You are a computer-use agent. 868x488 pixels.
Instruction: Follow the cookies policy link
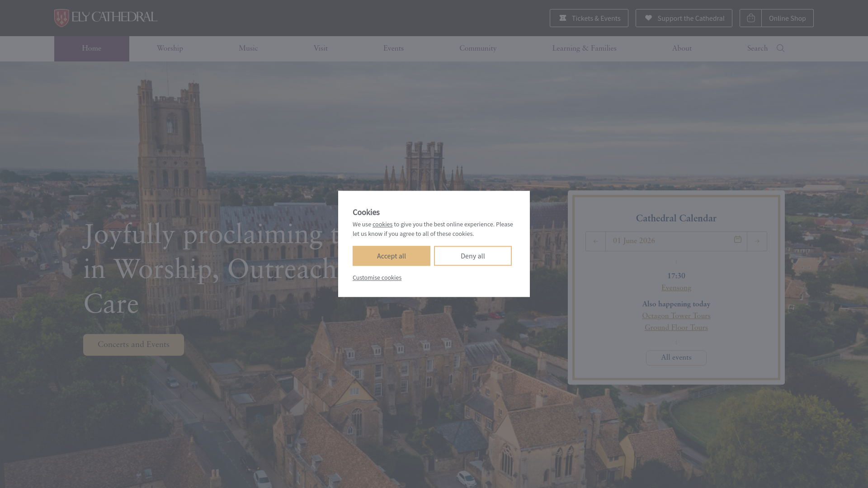click(382, 224)
